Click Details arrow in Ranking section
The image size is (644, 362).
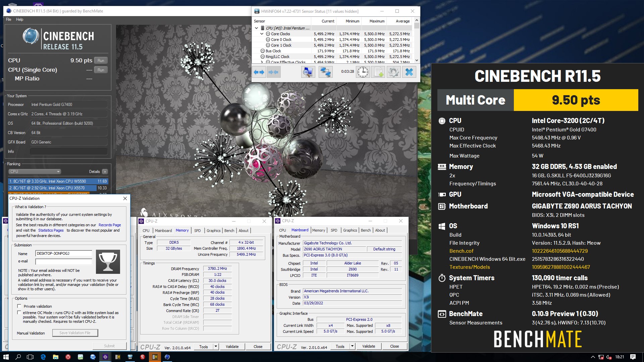(x=105, y=172)
